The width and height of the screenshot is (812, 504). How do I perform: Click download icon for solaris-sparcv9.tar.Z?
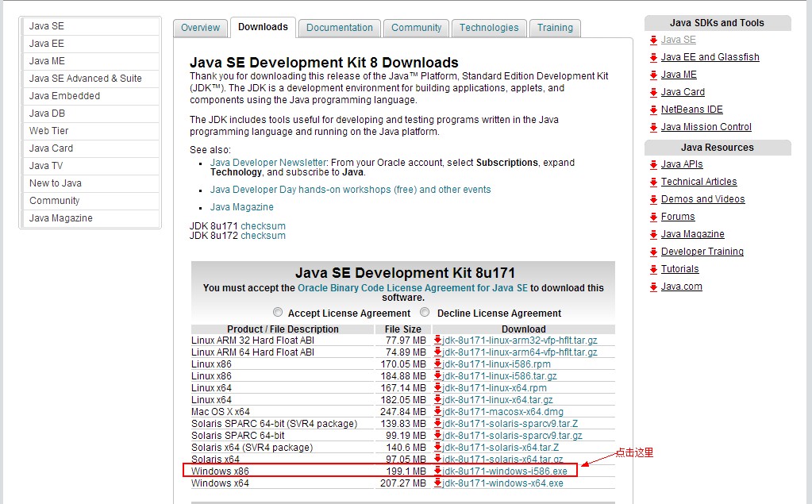pyautogui.click(x=437, y=423)
